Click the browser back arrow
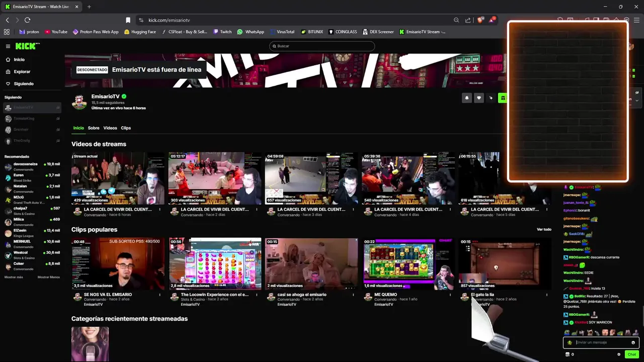The image size is (644, 362). pos(8,20)
